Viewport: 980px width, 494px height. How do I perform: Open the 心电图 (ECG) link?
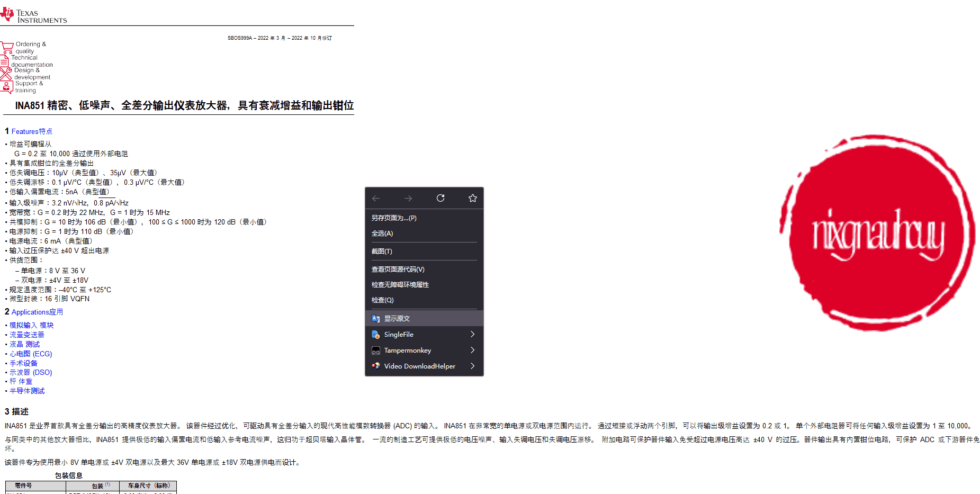tap(31, 354)
